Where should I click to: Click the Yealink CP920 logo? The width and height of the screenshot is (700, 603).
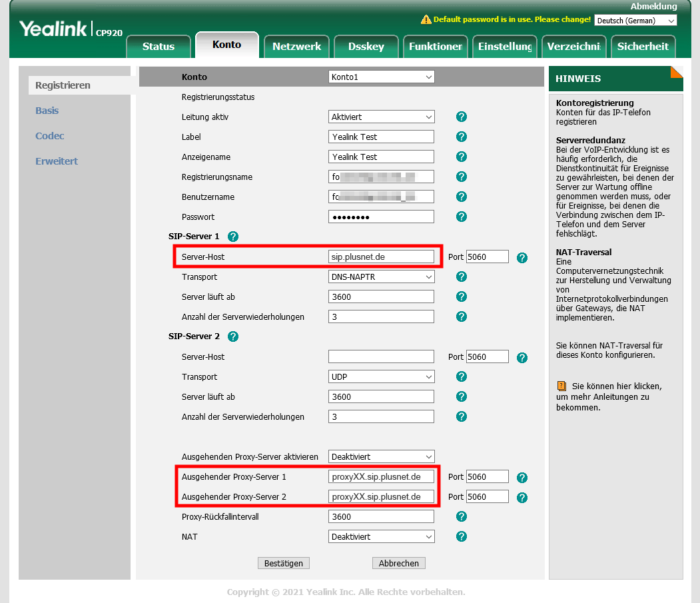(x=71, y=29)
